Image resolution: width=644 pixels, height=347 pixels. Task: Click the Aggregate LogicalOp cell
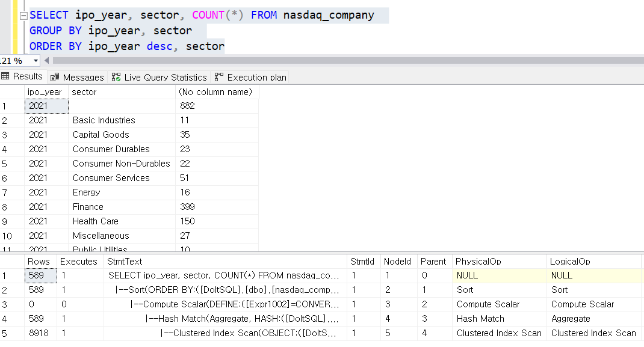[593, 319]
